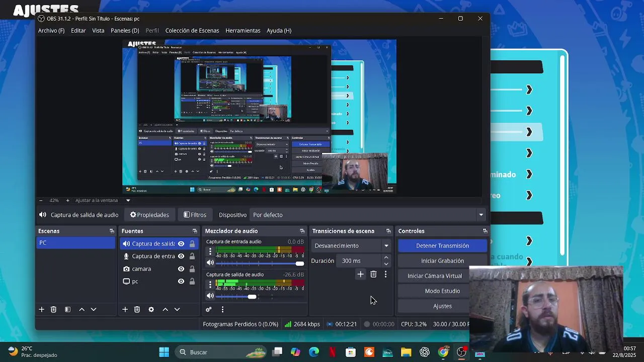Adjust Captura de salida de audio volume slider
644x362 pixels.
[260, 297]
